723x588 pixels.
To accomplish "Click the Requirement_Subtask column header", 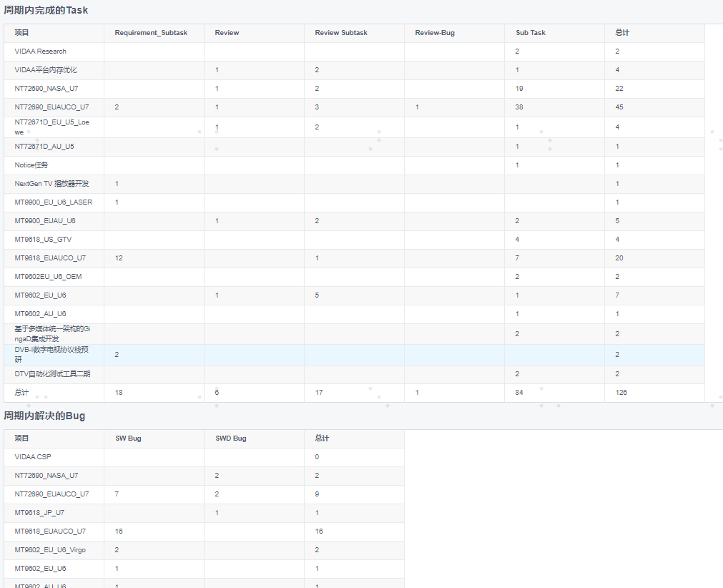I will click(x=151, y=33).
